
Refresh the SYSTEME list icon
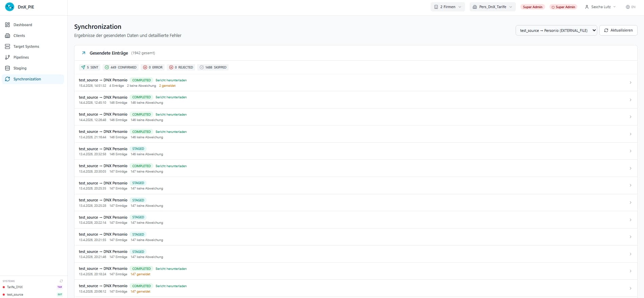click(x=61, y=281)
